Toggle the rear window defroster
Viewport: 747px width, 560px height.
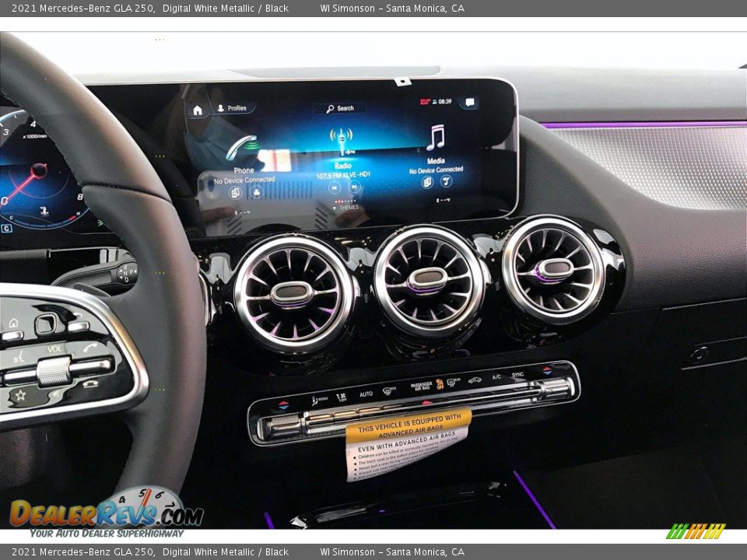[x=450, y=382]
